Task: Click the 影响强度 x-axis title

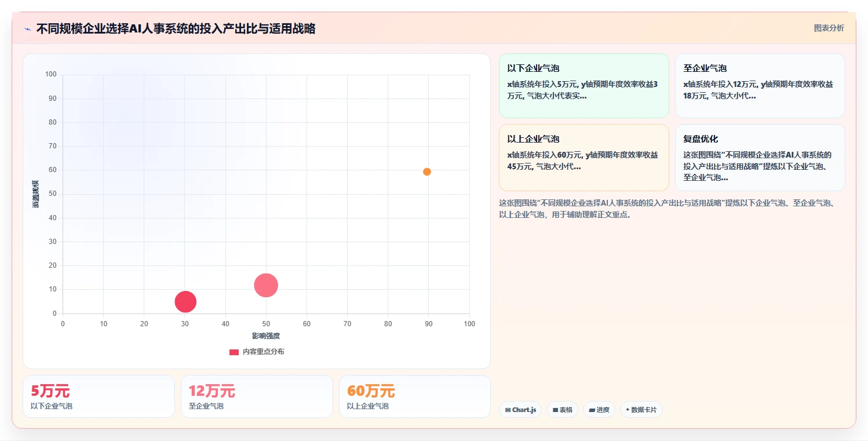Action: tap(266, 336)
